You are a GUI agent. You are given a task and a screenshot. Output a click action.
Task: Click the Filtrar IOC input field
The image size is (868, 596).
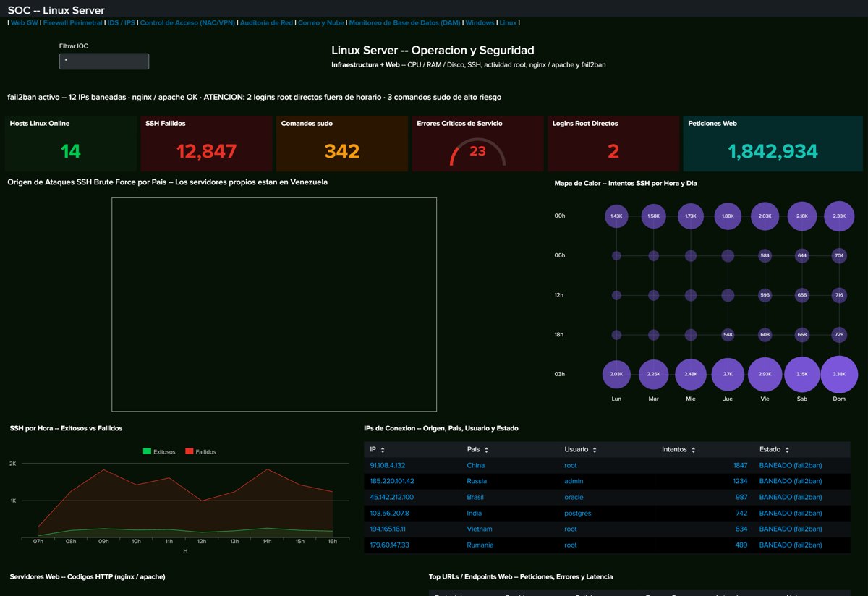(x=104, y=61)
